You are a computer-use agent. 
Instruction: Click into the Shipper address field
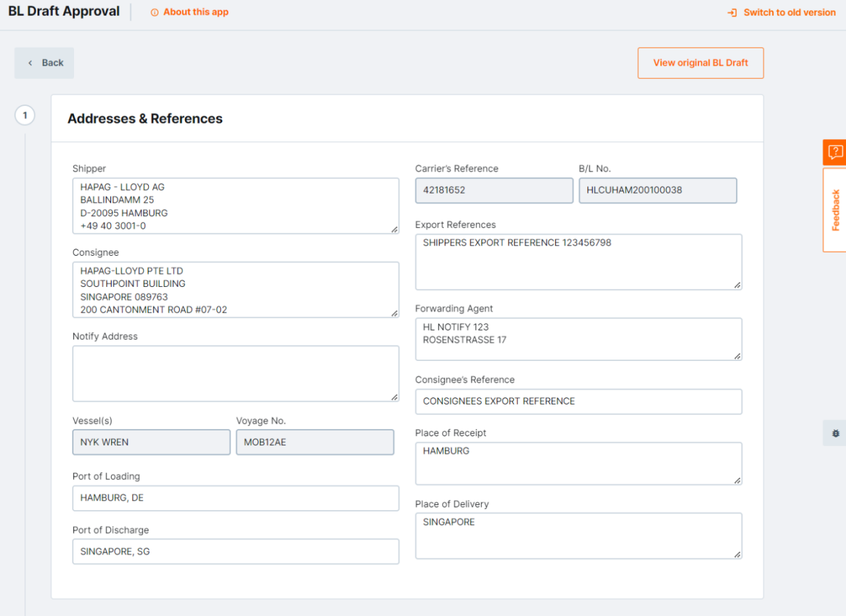pyautogui.click(x=236, y=206)
